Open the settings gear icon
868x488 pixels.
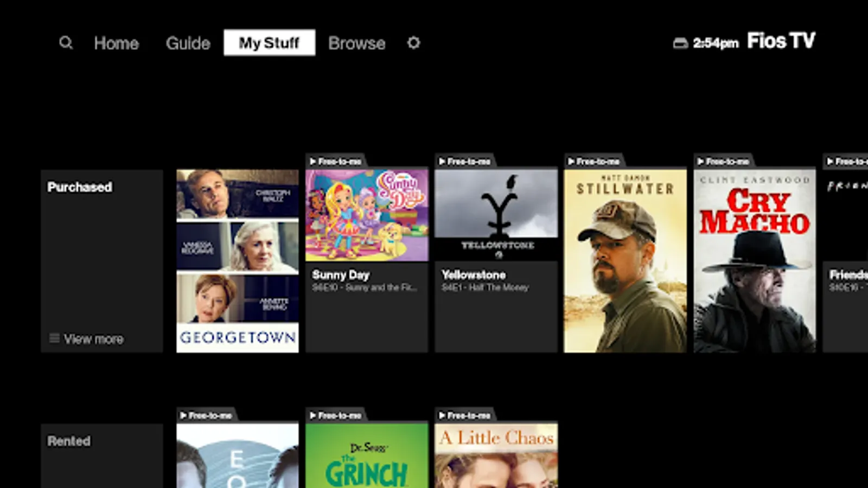[413, 42]
